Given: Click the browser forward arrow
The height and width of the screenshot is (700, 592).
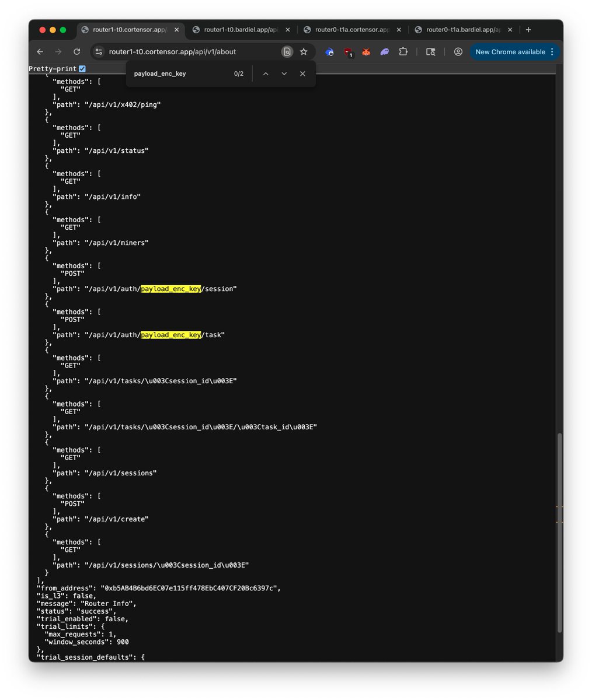Looking at the screenshot, I should [58, 52].
